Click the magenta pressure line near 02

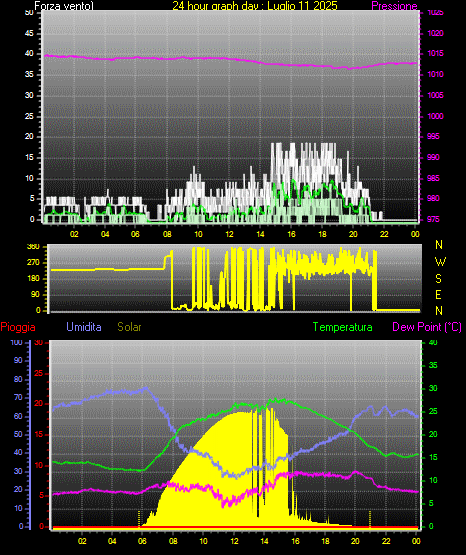74,57
